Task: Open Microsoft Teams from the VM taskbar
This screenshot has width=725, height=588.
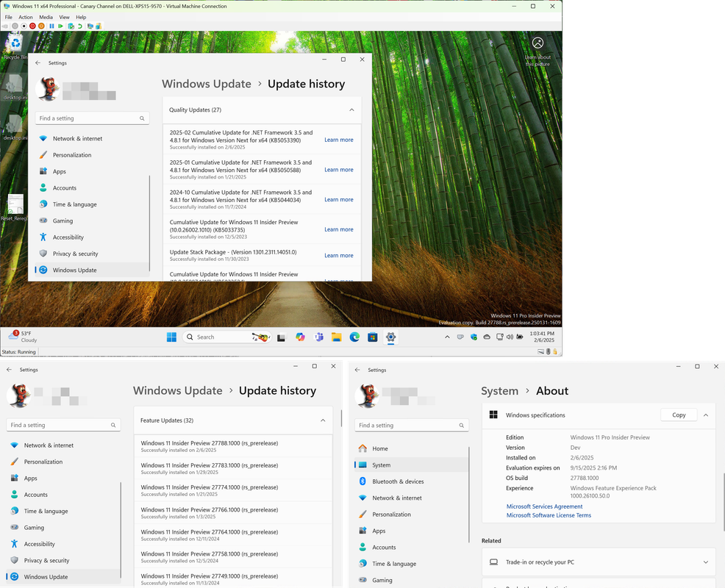Action: click(318, 337)
